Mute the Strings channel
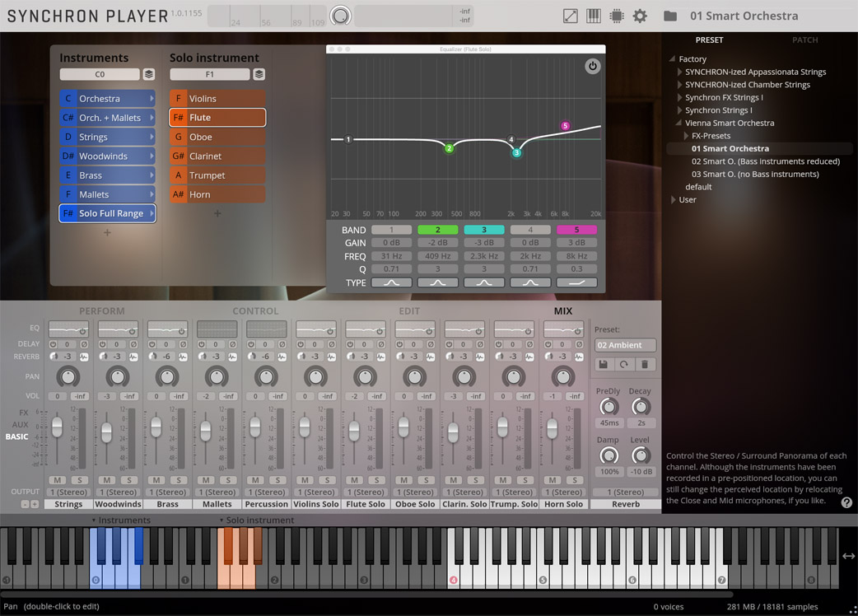 point(57,480)
